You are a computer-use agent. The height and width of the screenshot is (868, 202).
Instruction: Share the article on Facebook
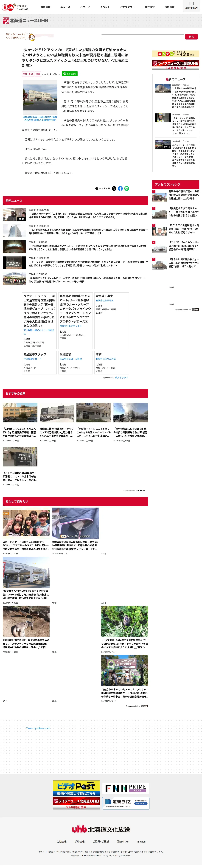click(x=120, y=188)
